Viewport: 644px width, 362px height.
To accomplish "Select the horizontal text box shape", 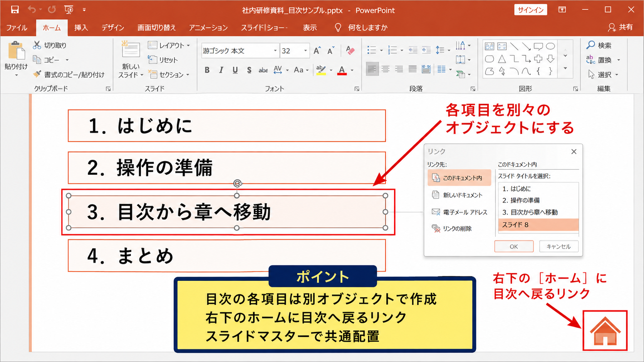I will coord(489,47).
